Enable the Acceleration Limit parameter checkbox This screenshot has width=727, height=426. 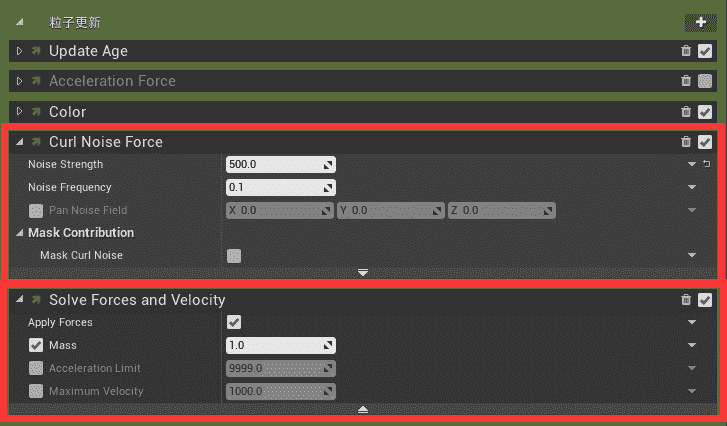pyautogui.click(x=36, y=368)
